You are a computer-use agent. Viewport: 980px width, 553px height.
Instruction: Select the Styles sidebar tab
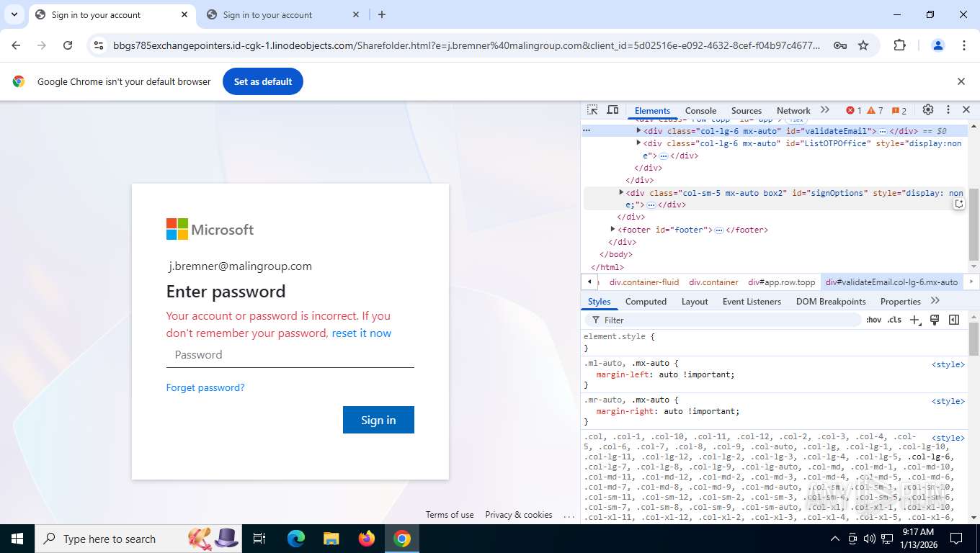[x=599, y=302]
